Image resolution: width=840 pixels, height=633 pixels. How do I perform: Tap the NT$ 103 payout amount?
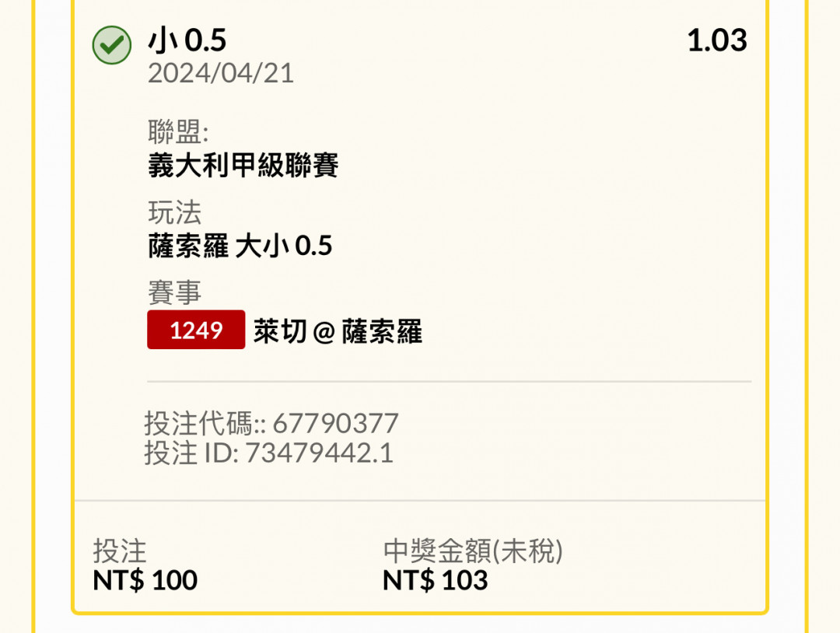coord(435,580)
